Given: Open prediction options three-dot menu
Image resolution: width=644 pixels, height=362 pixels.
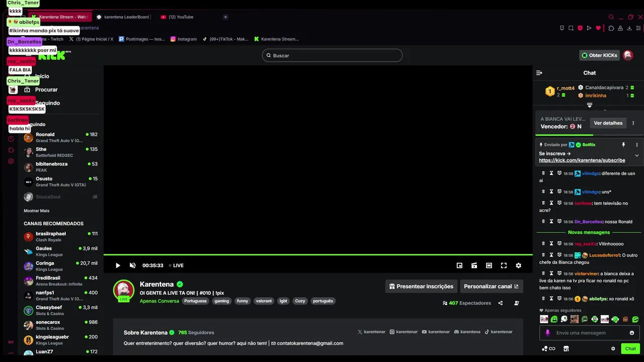Looking at the screenshot, I should pos(633,123).
